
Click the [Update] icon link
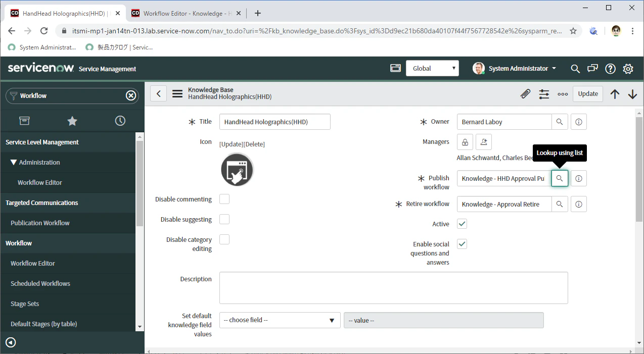point(231,144)
